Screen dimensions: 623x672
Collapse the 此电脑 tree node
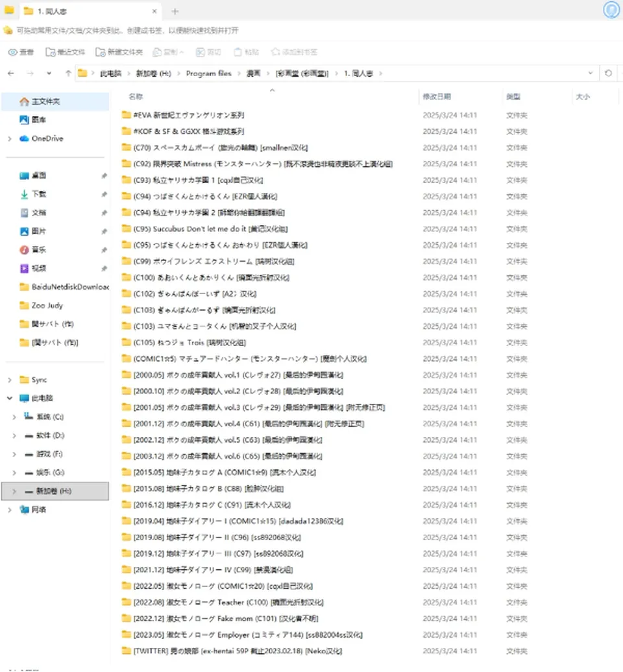[10, 398]
